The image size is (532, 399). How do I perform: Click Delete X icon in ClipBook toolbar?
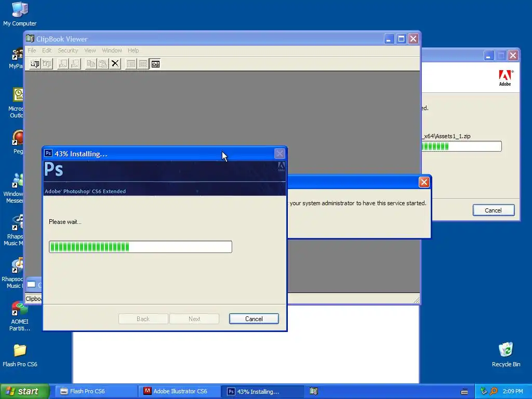pos(115,64)
